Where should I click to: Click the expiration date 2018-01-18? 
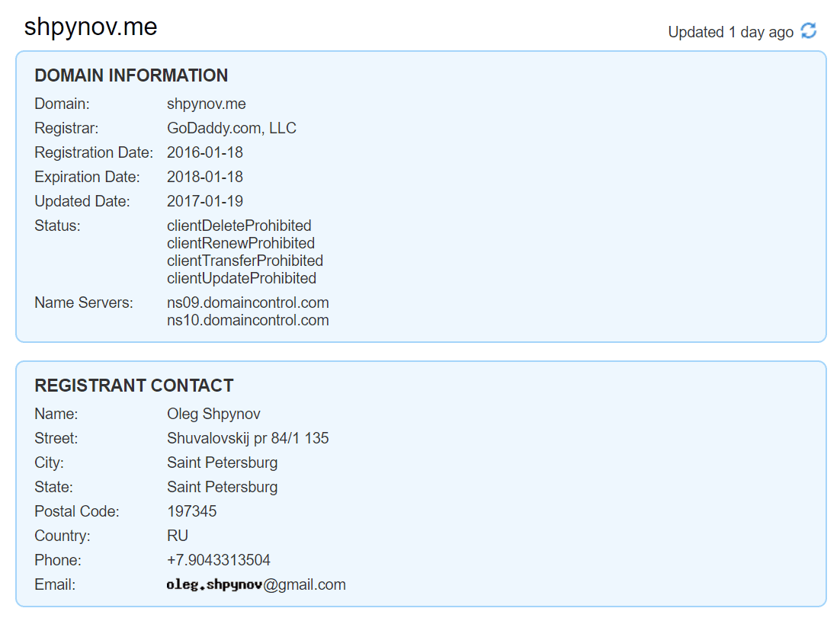tap(204, 177)
